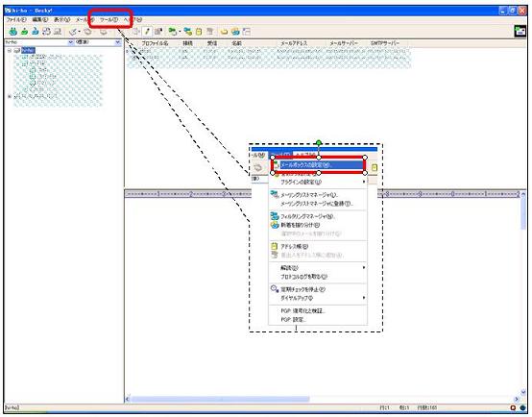Select メールボックスの設定 menu entry
532x417 pixels.
[319, 165]
